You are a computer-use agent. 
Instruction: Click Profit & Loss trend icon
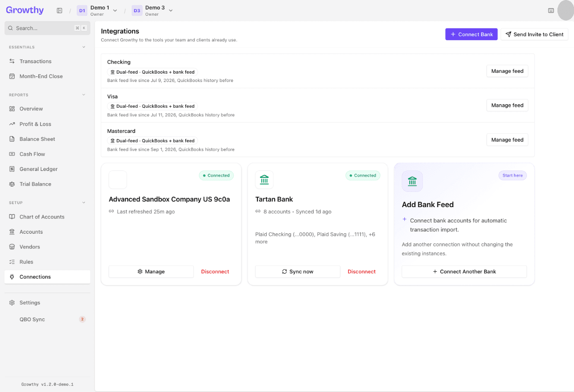(12, 124)
